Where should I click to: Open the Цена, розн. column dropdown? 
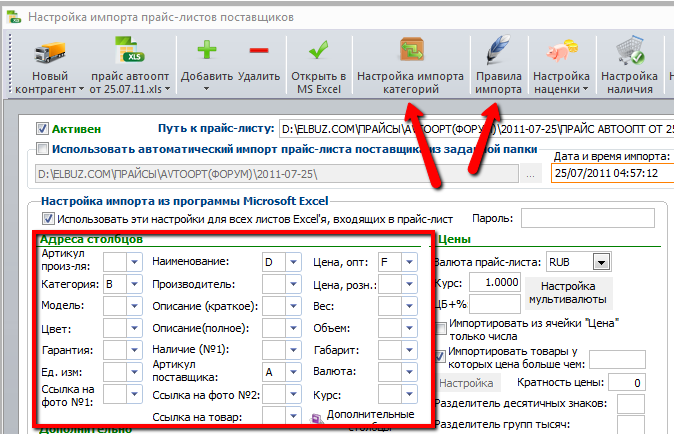(409, 284)
